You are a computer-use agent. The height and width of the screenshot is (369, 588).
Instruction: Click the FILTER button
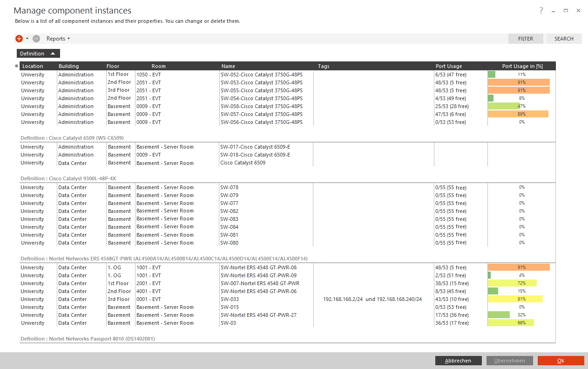[x=525, y=39]
